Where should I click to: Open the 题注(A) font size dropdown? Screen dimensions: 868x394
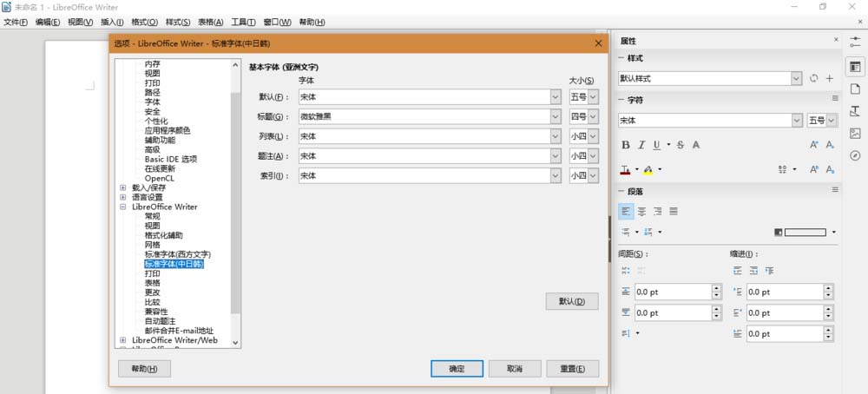(x=593, y=156)
